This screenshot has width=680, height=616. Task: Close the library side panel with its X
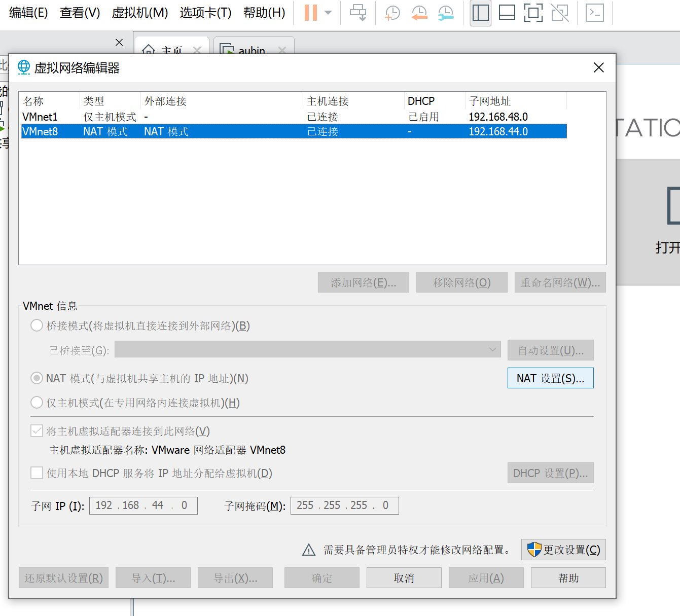point(119,42)
